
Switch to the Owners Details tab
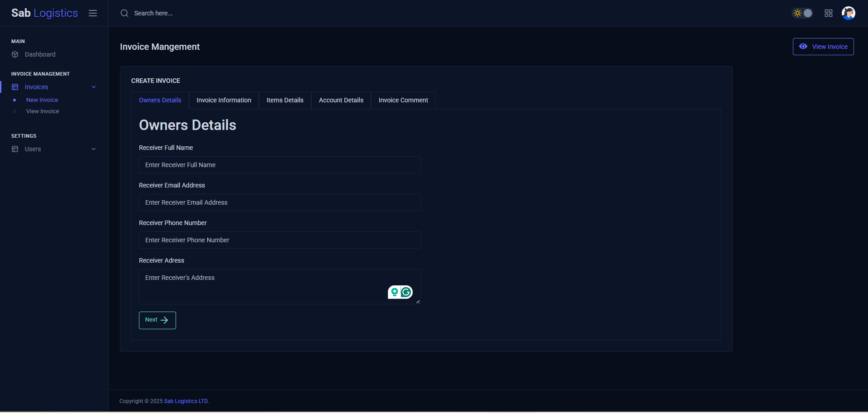tap(160, 100)
